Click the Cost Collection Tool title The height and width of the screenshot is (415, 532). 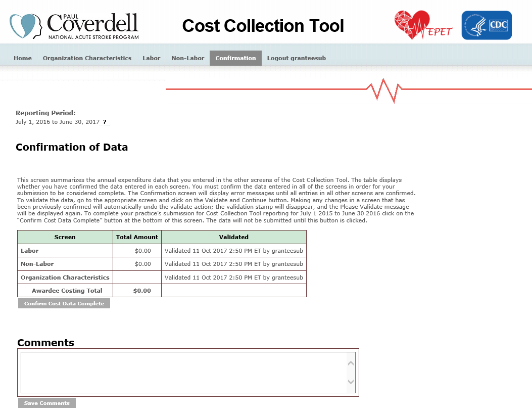tap(263, 26)
